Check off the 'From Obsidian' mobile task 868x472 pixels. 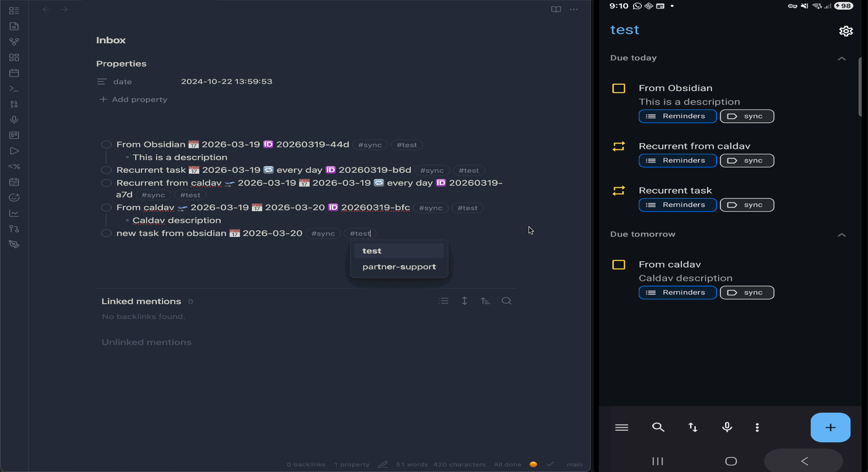(x=619, y=89)
